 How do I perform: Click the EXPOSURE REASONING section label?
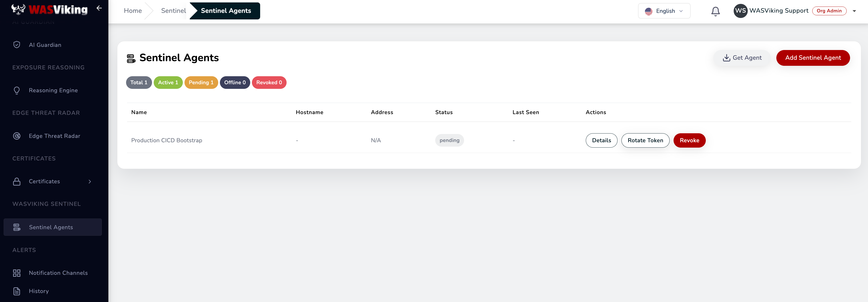click(x=48, y=67)
